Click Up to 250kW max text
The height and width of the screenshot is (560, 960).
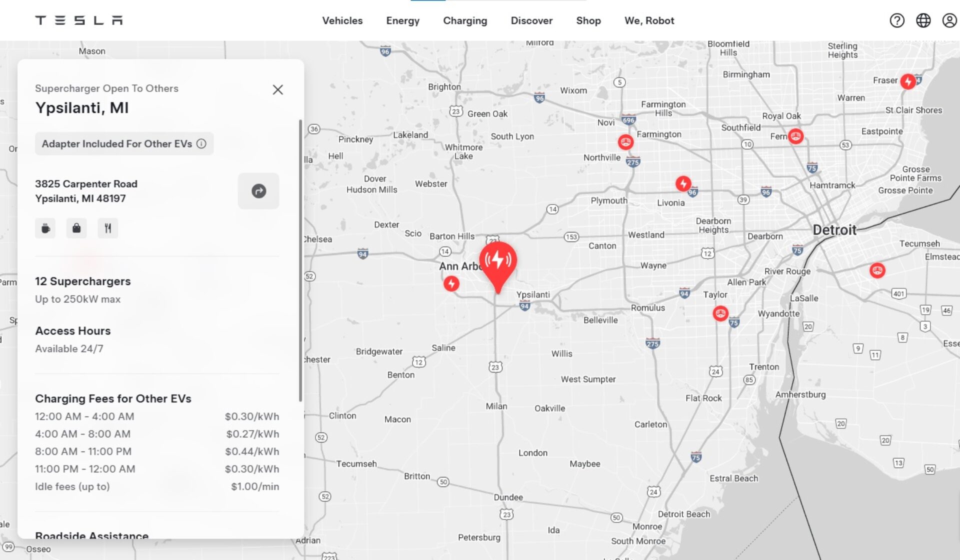(x=77, y=299)
